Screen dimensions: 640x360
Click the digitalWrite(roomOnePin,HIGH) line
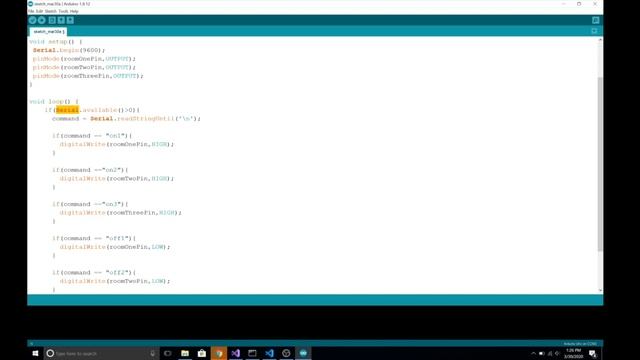pyautogui.click(x=117, y=144)
